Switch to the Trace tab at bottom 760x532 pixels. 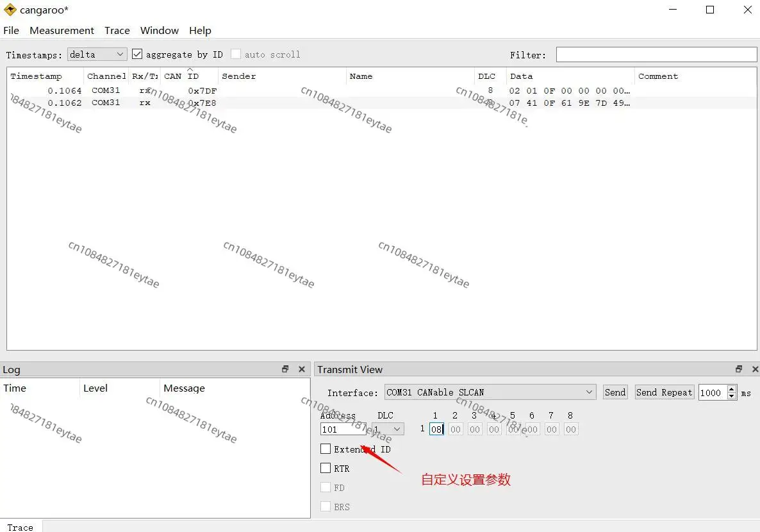point(21,527)
